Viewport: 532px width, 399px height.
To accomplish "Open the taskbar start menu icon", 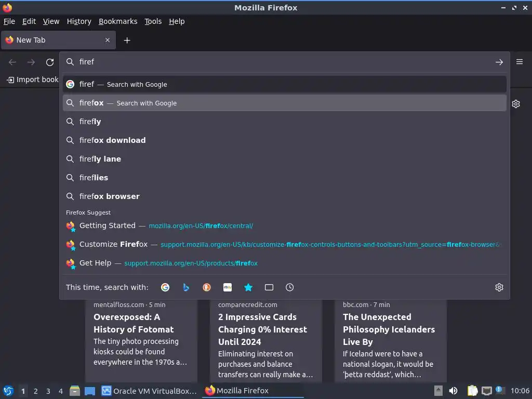I will (8, 391).
